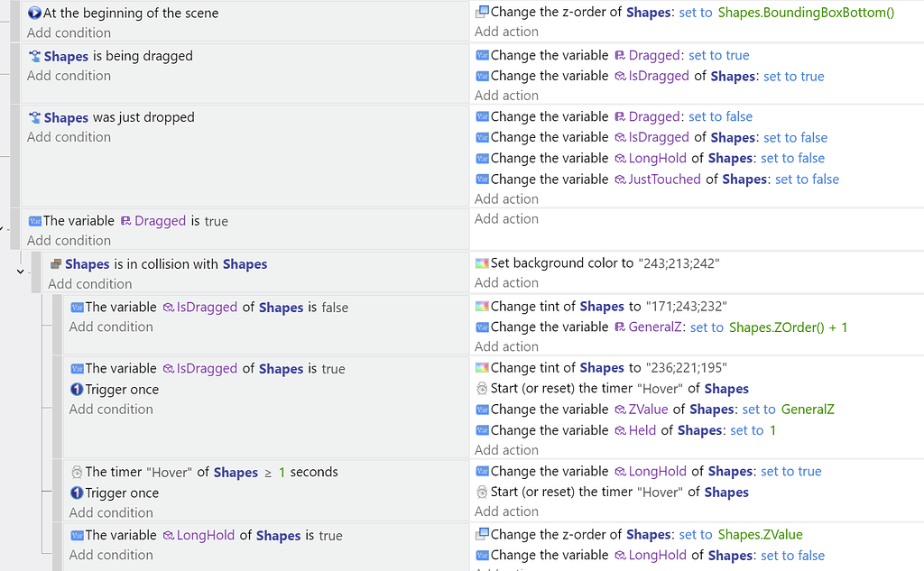
Task: Click the drop icon before 'Shapes was just dropped'
Action: pos(34,117)
